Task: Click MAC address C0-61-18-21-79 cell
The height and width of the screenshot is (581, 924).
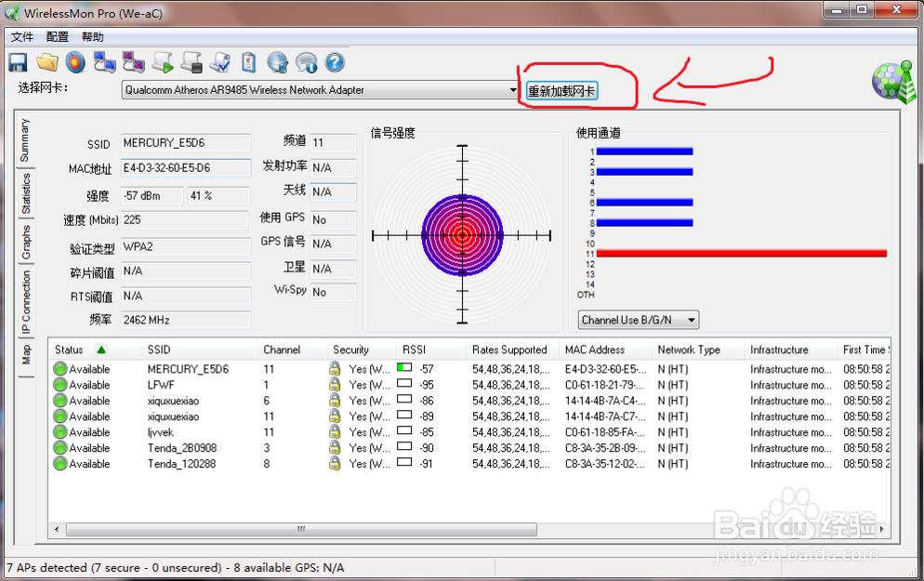Action: (x=604, y=385)
